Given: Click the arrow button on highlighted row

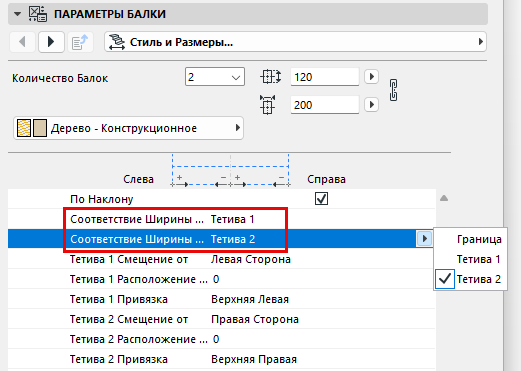Looking at the screenshot, I should tap(424, 239).
